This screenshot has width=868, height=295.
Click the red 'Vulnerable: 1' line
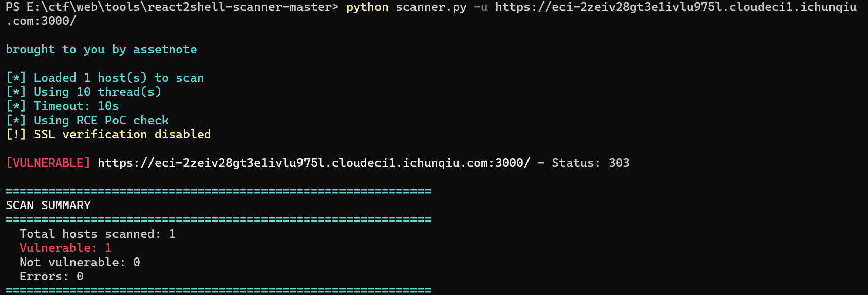pos(65,248)
